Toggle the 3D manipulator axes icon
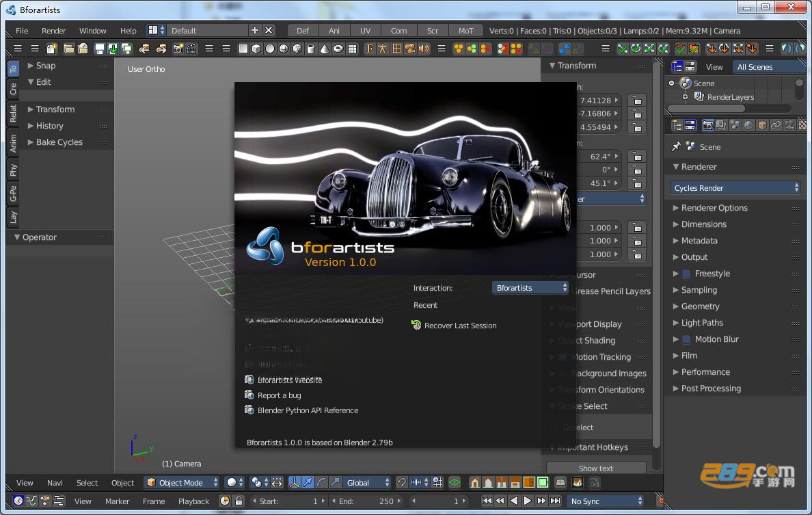This screenshot has width=812, height=515. 294,482
